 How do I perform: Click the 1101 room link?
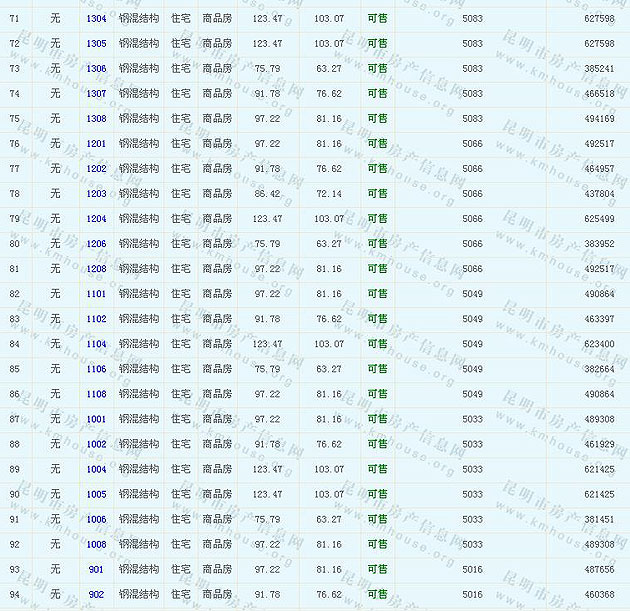[96, 294]
